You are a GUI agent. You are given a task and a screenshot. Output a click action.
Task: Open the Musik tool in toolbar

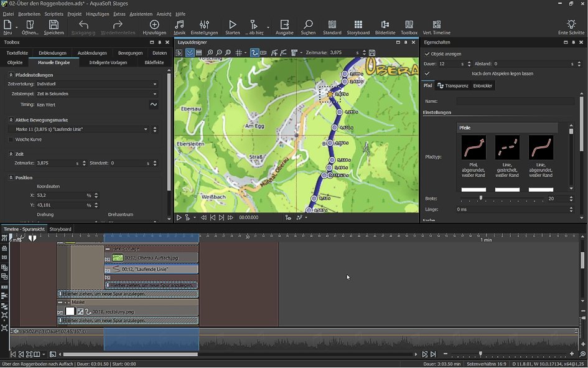click(x=179, y=26)
